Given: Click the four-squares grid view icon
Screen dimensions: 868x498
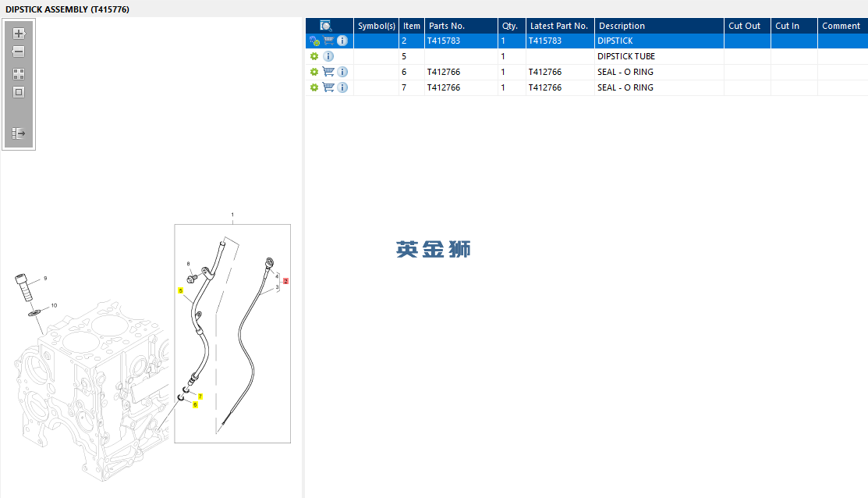Looking at the screenshot, I should [19, 74].
